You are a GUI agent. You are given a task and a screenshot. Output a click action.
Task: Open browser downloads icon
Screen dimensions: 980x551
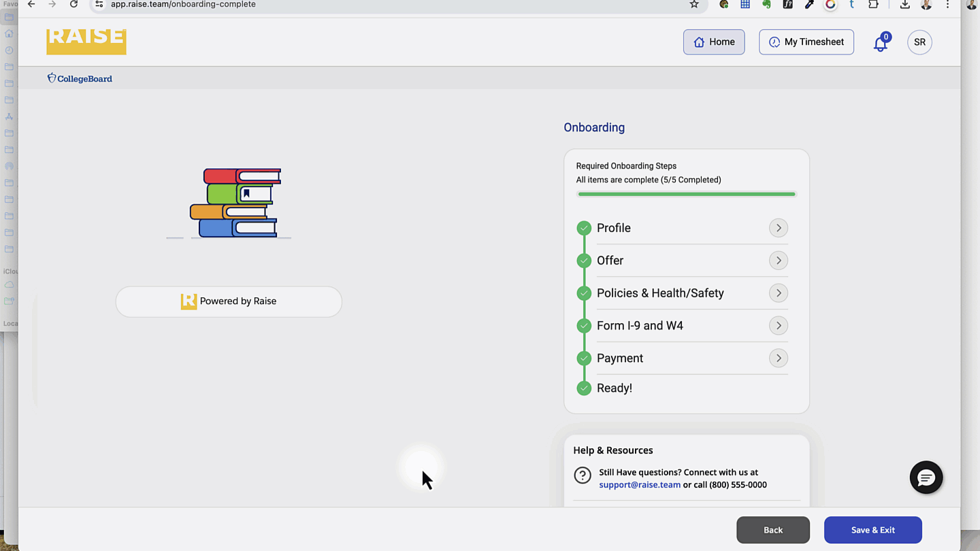click(904, 5)
